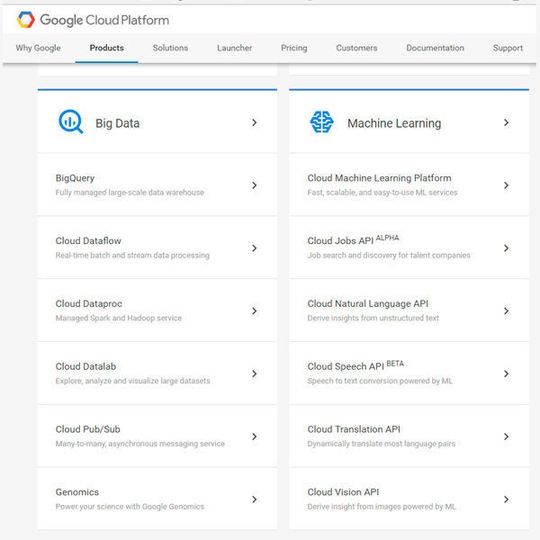Click the Big Data magnifier chart icon
Viewport: 540px width, 540px height.
click(x=71, y=122)
